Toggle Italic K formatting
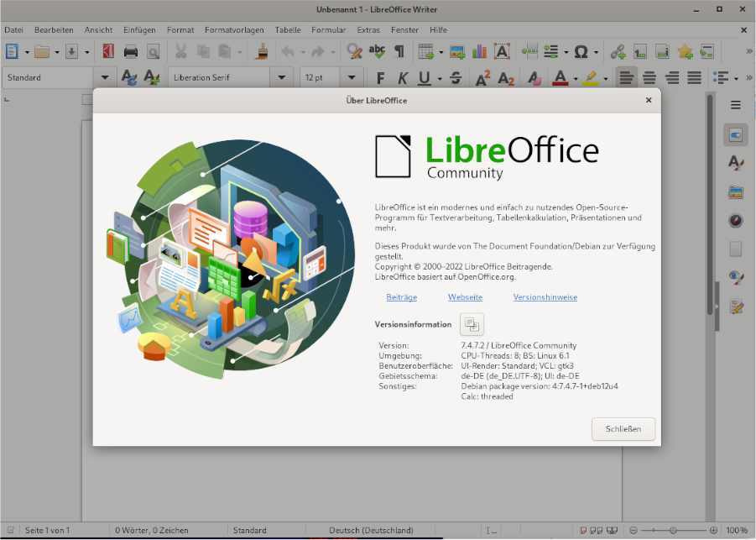 pyautogui.click(x=403, y=78)
